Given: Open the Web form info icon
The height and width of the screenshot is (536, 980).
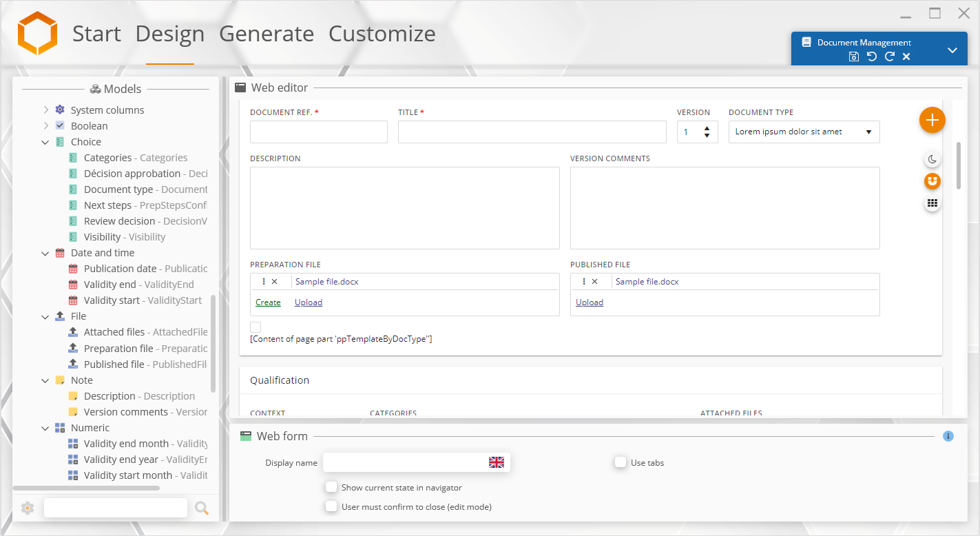Looking at the screenshot, I should tap(948, 436).
